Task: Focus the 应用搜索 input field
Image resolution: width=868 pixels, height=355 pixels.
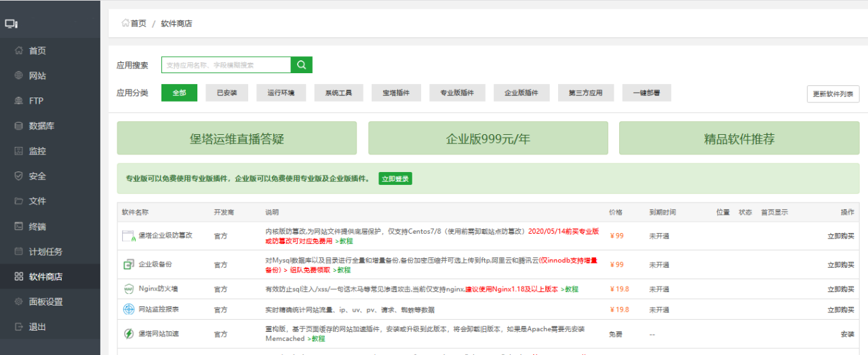Action: (226, 65)
